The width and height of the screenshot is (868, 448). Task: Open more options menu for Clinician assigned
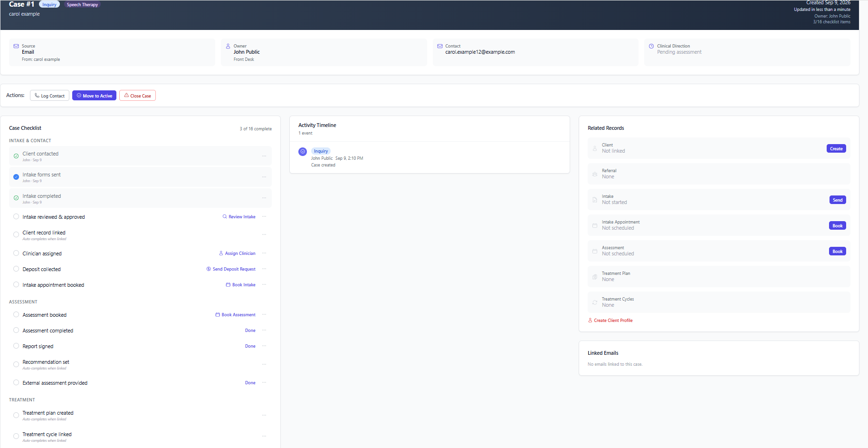(264, 253)
